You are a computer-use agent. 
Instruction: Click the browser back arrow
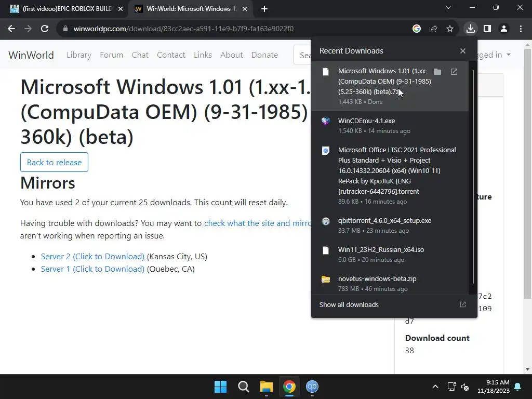pyautogui.click(x=11, y=29)
